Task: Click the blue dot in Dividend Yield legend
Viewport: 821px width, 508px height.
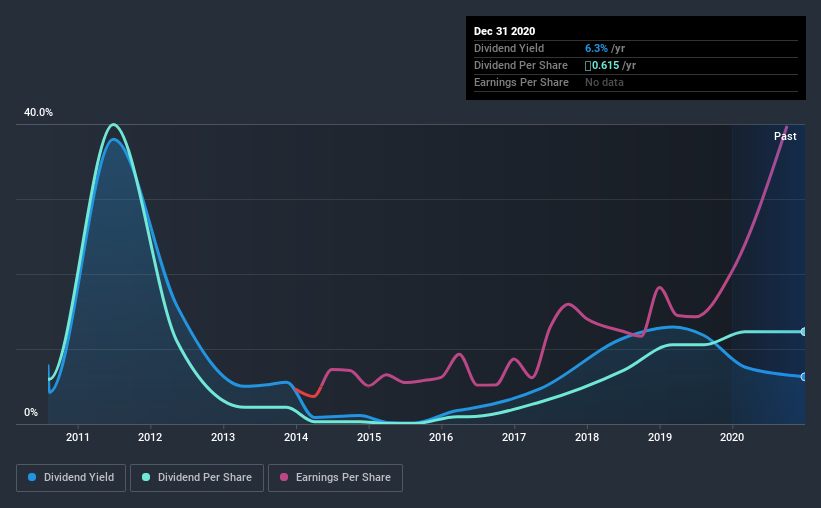Action: pos(34,478)
